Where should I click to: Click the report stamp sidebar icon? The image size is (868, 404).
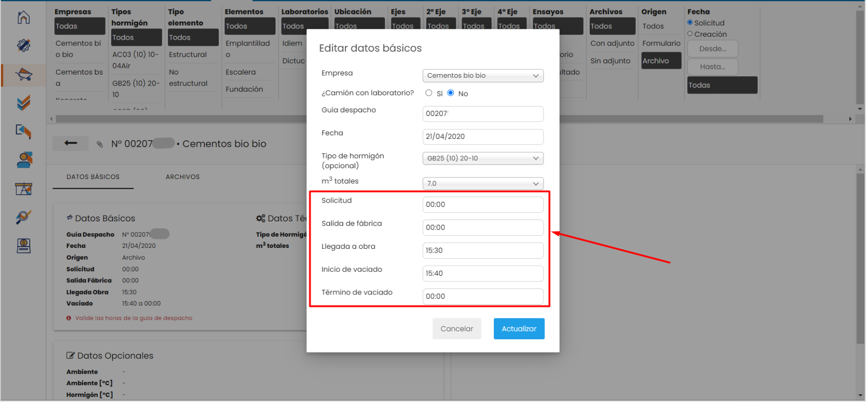(24, 246)
